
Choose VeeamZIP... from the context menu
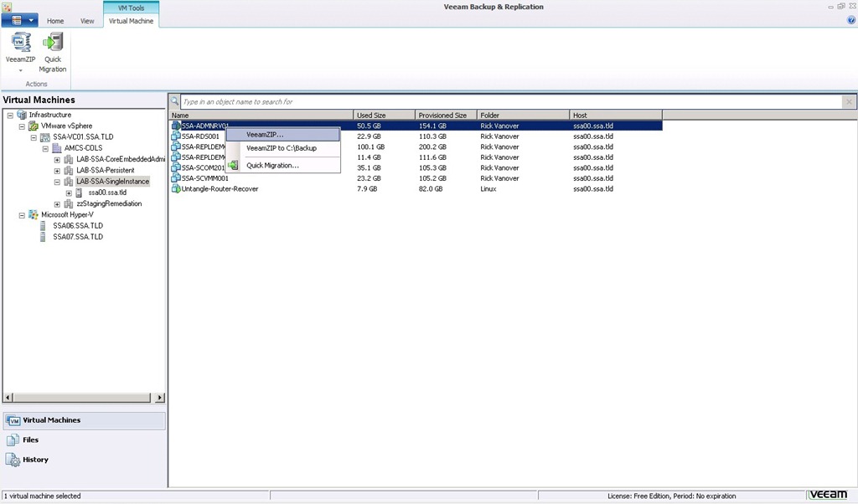tap(283, 135)
